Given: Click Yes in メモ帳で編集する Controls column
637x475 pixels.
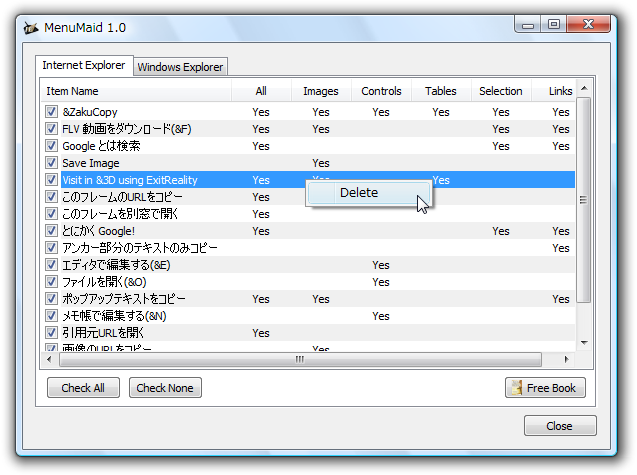Looking at the screenshot, I should pyautogui.click(x=381, y=316).
